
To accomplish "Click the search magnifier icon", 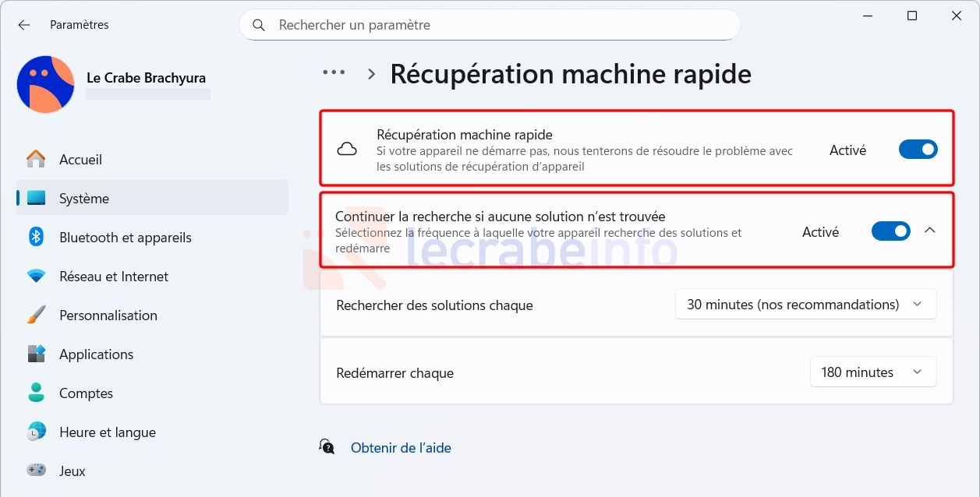I will (260, 25).
